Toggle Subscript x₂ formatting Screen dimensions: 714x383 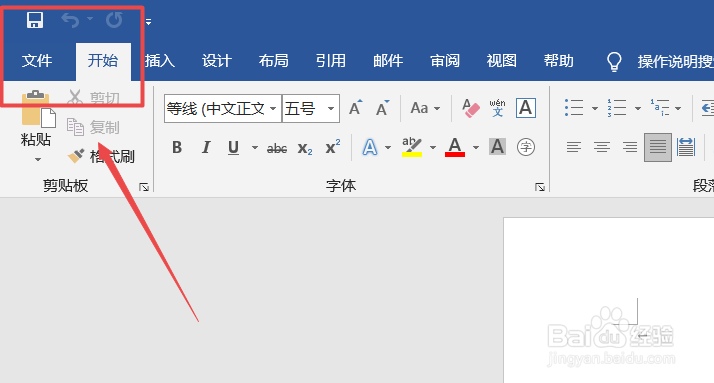point(305,148)
